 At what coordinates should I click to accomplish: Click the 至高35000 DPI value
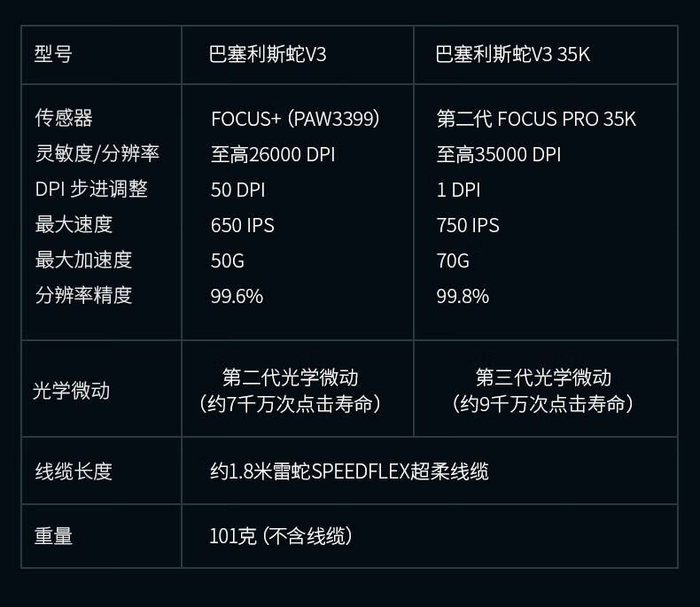coord(499,154)
